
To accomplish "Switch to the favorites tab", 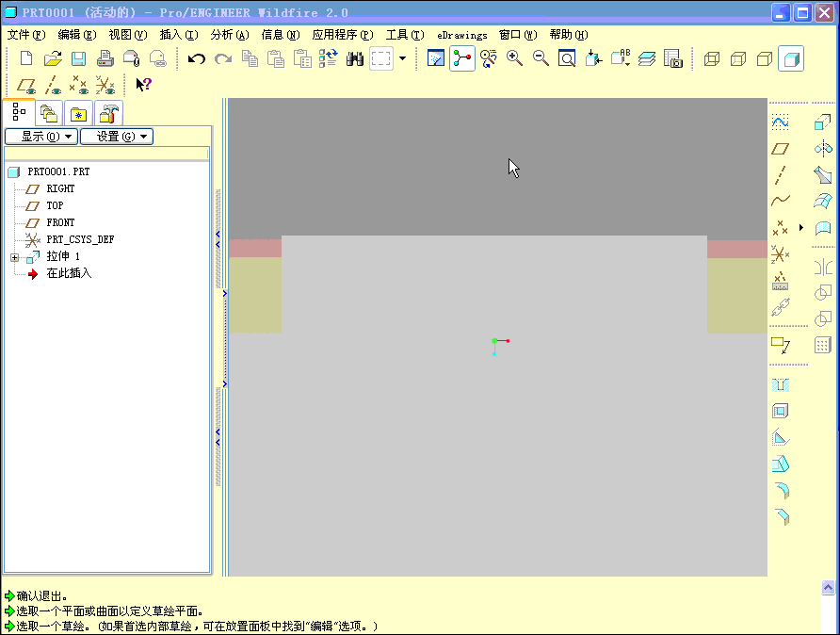I will [x=78, y=113].
